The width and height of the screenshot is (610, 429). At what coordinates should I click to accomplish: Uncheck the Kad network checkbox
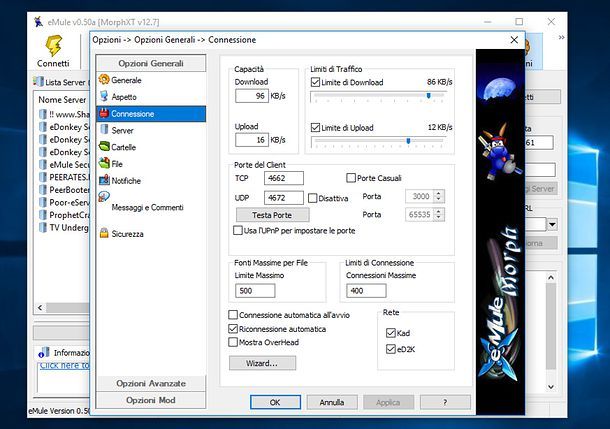pos(391,333)
